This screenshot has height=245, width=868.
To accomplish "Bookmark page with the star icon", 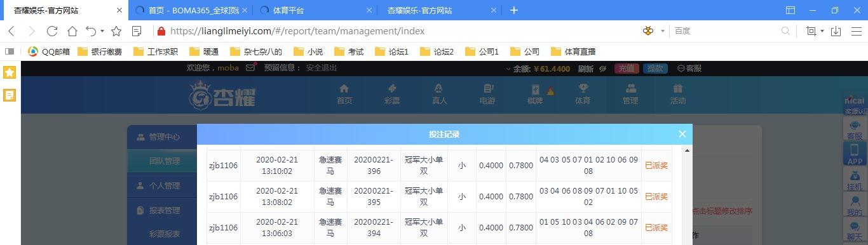I will coord(116,31).
